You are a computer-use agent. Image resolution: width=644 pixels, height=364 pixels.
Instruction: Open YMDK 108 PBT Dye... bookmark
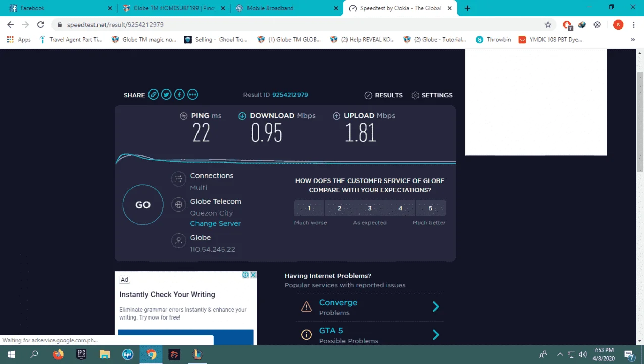coord(551,39)
